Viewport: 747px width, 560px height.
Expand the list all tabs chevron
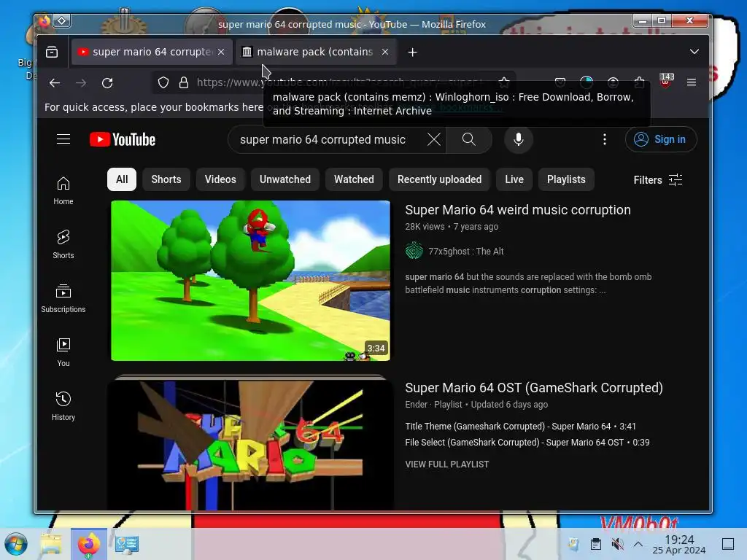pyautogui.click(x=694, y=52)
